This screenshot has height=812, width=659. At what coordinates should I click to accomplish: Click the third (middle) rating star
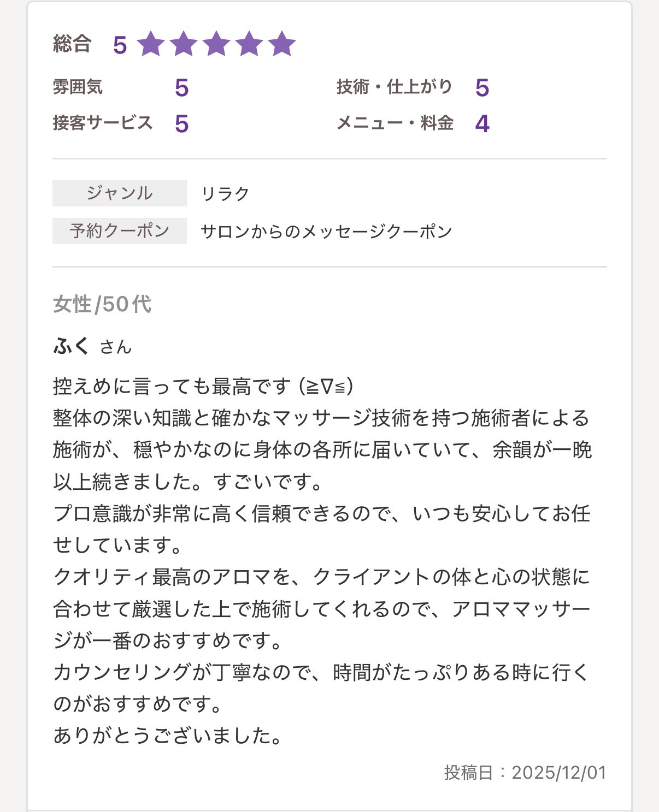click(216, 44)
